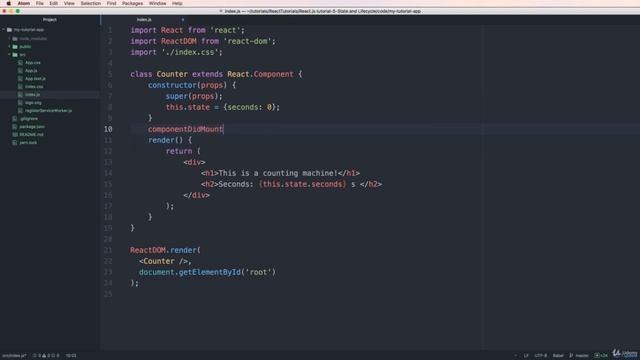Image resolution: width=640 pixels, height=360 pixels.
Task: Click the my-tutorial-app folder icon
Action: point(9,30)
